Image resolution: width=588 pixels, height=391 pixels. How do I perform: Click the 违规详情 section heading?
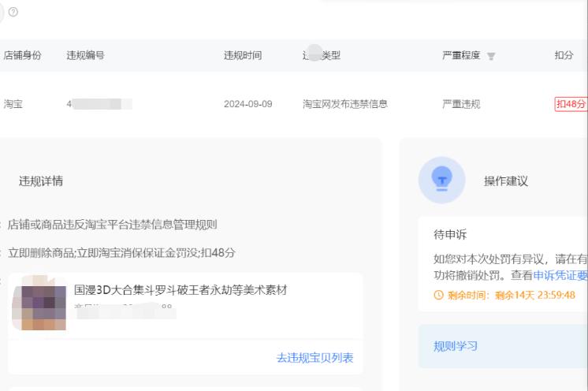[41, 181]
